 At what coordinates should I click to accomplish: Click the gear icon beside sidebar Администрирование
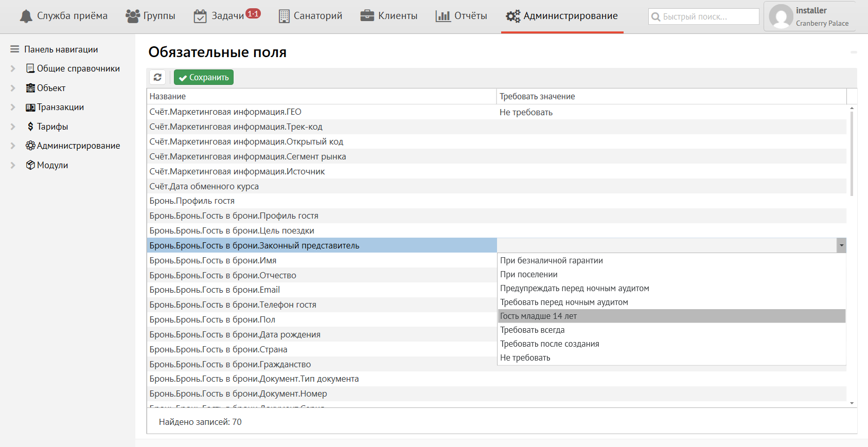click(30, 146)
